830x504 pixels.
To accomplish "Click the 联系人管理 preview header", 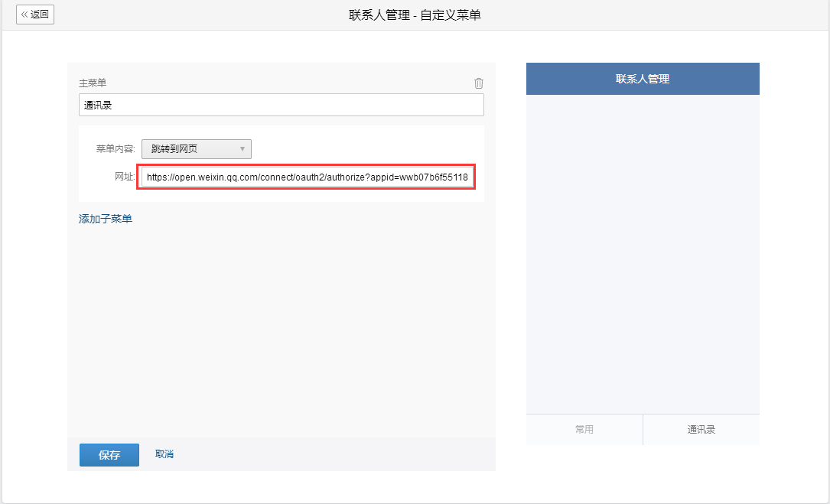I will [x=643, y=79].
